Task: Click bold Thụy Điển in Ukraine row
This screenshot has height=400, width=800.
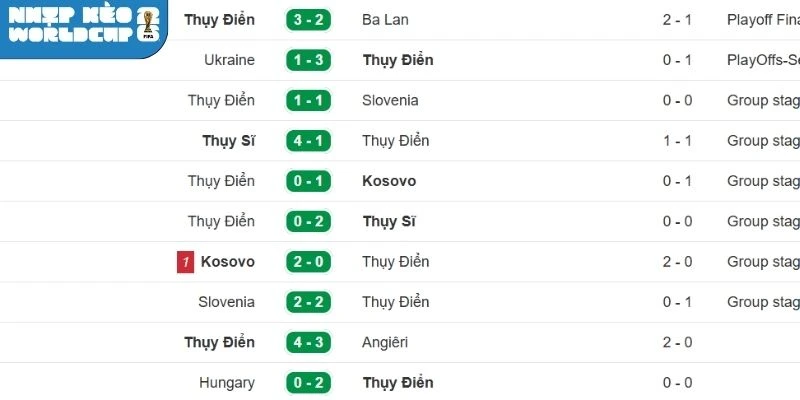Action: tap(397, 60)
